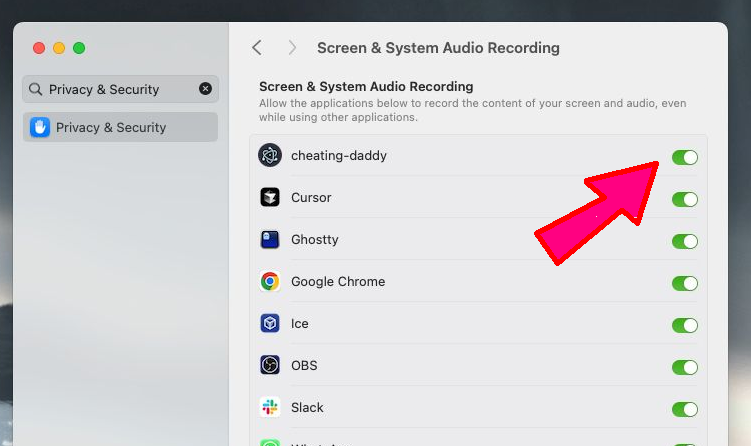Click the Slack app name
Screen dimensions: 751x446
(x=307, y=407)
